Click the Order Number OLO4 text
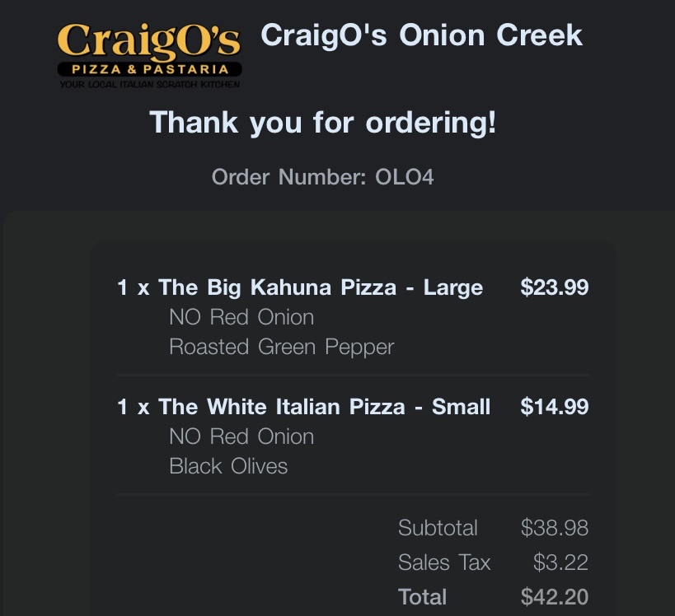 pos(322,177)
